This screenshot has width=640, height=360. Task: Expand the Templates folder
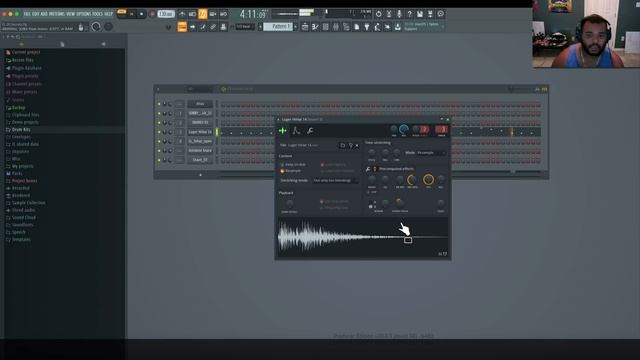pyautogui.click(x=21, y=240)
